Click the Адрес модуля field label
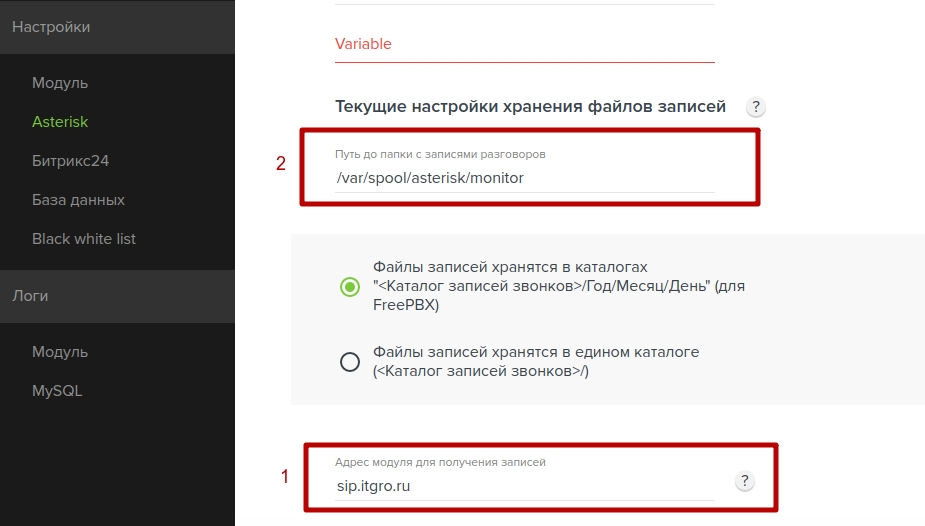This screenshot has width=925, height=526. (x=440, y=462)
